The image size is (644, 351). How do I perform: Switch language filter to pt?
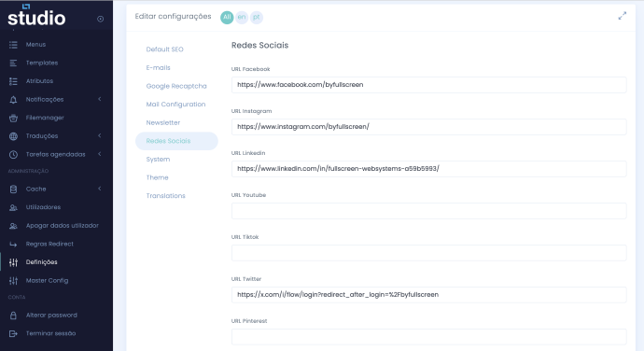click(x=257, y=17)
